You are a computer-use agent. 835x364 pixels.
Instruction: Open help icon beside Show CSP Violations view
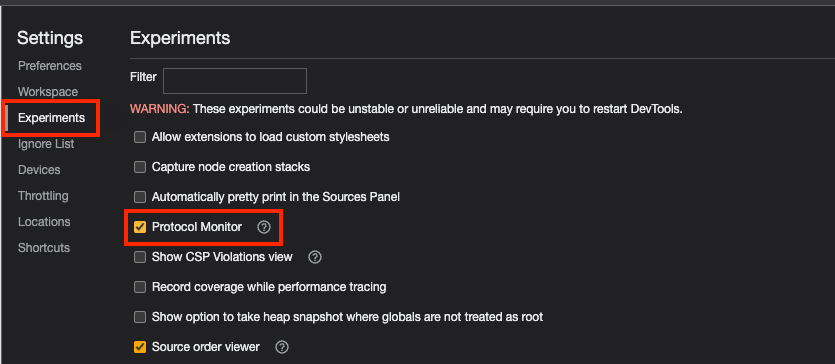click(x=315, y=258)
